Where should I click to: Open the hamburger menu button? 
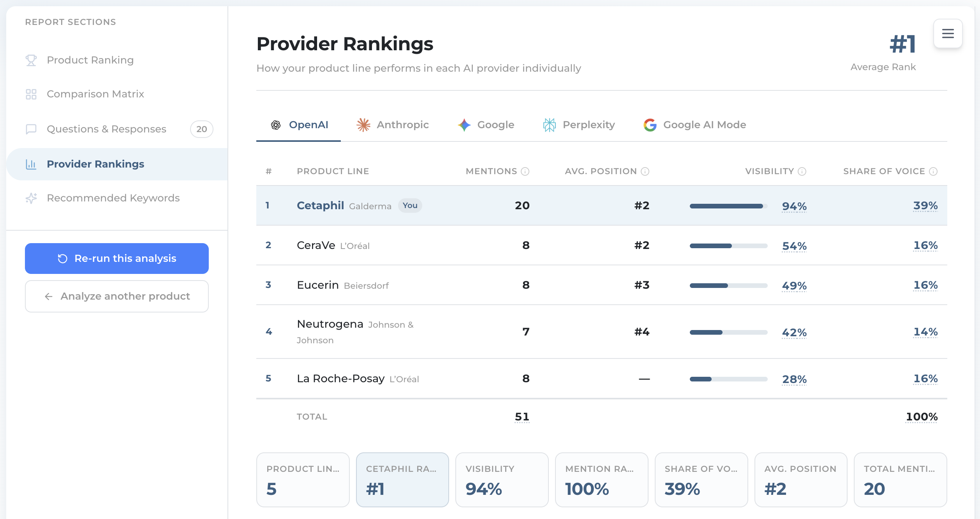click(x=948, y=34)
